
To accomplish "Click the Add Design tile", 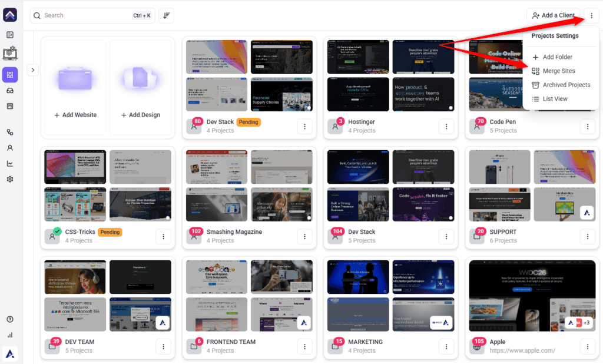I will point(140,88).
